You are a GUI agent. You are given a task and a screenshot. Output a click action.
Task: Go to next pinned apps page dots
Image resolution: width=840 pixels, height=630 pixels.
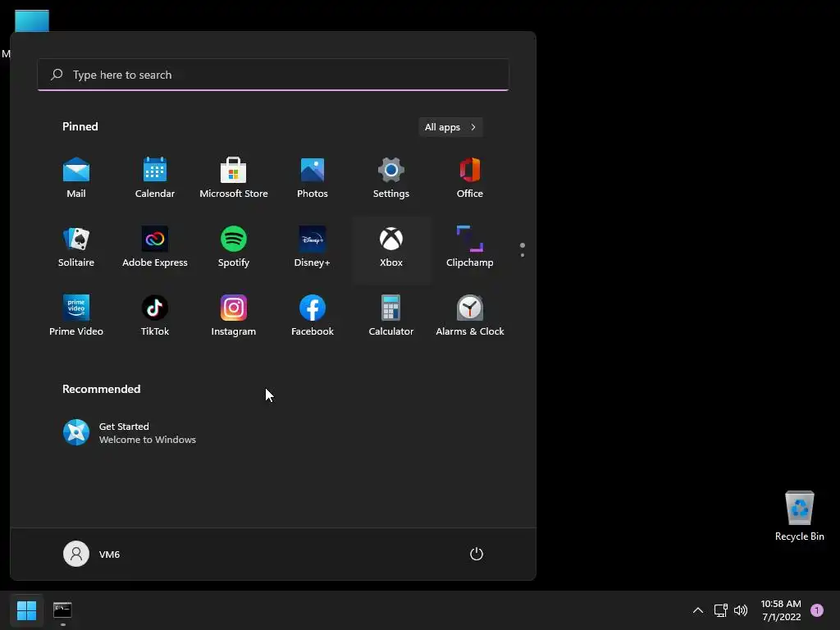point(523,249)
